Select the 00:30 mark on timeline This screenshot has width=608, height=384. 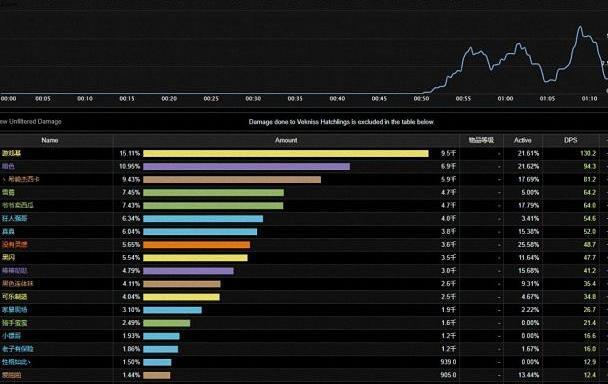(x=253, y=99)
